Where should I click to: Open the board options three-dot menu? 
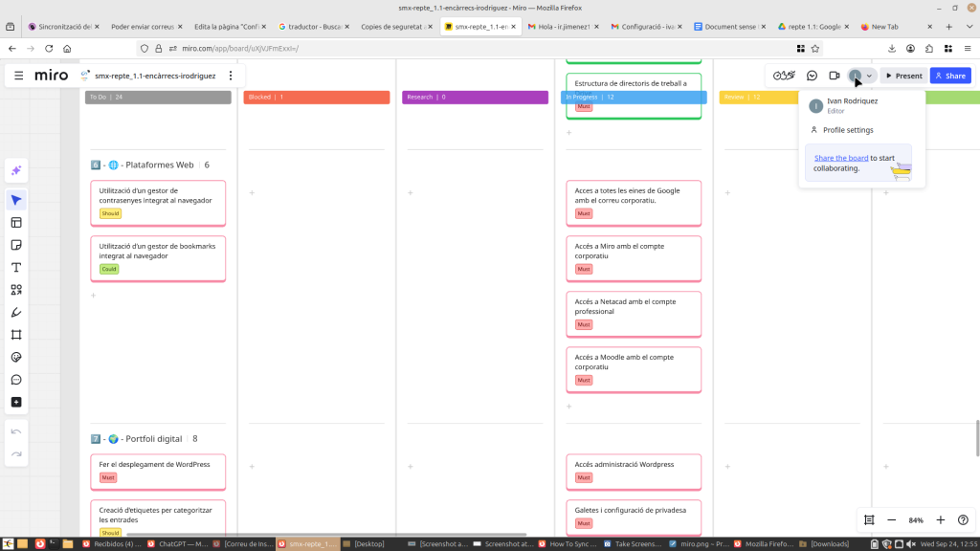coord(231,76)
